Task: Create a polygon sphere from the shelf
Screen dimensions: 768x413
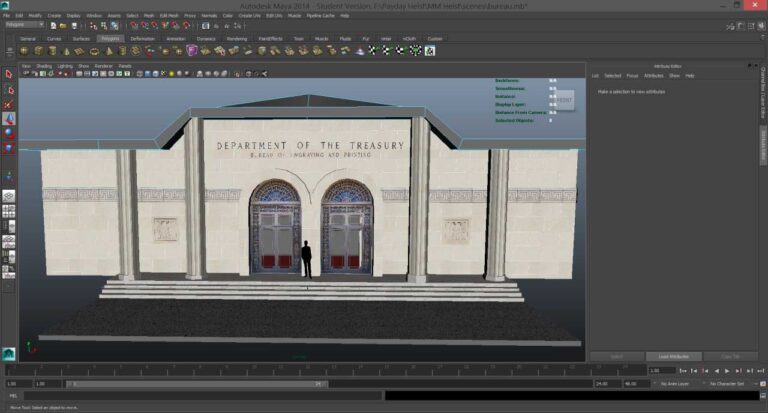Action: click(24, 51)
